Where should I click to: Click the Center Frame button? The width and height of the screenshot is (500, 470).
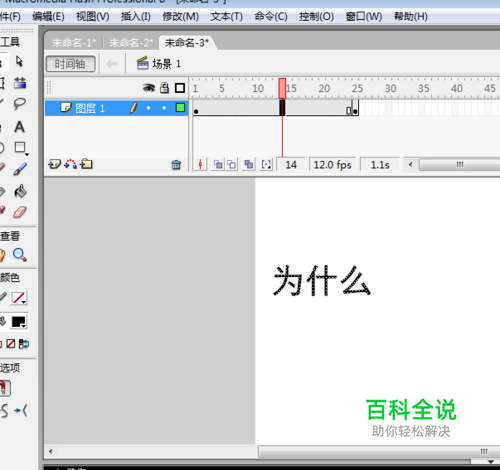click(200, 164)
